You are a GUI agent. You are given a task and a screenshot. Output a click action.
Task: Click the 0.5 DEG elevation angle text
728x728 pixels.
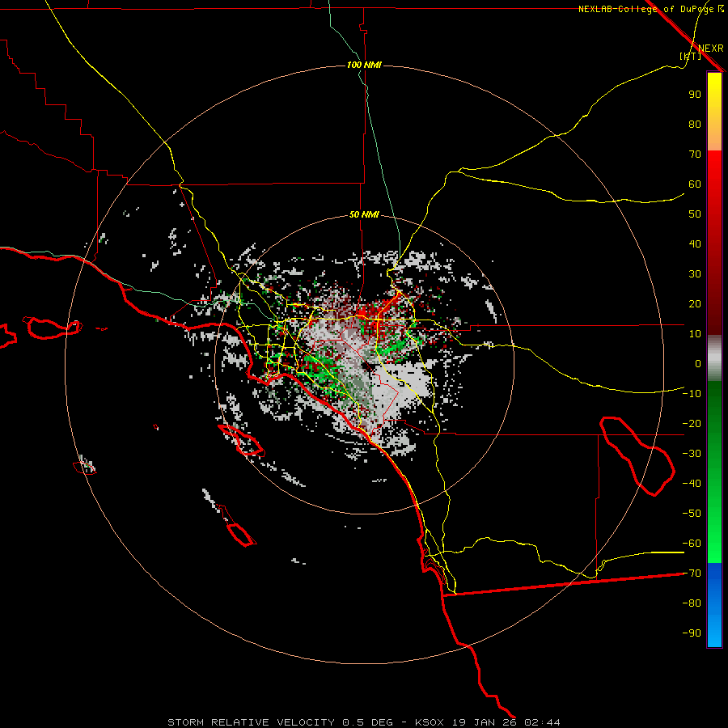(367, 722)
